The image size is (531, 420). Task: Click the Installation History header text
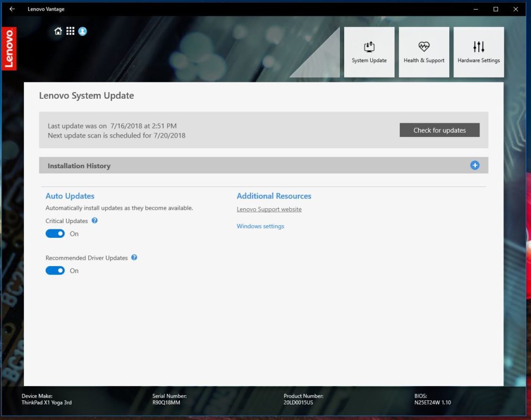(x=79, y=166)
